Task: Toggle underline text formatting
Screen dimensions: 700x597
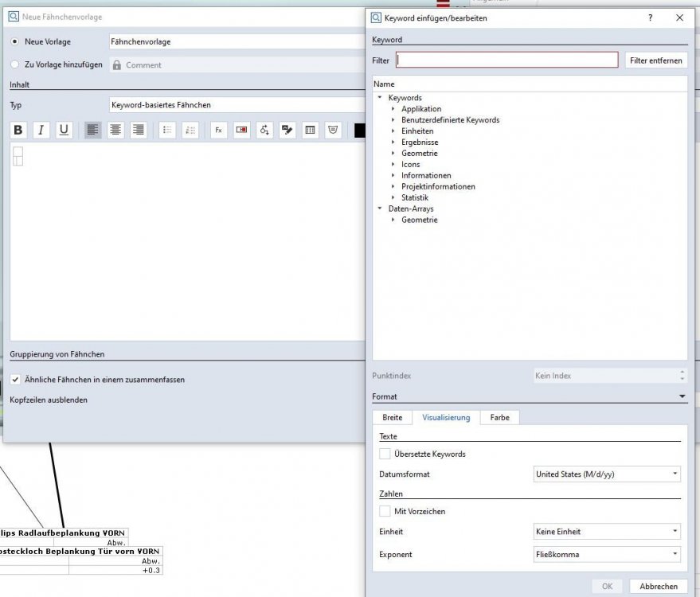Action: pyautogui.click(x=65, y=131)
